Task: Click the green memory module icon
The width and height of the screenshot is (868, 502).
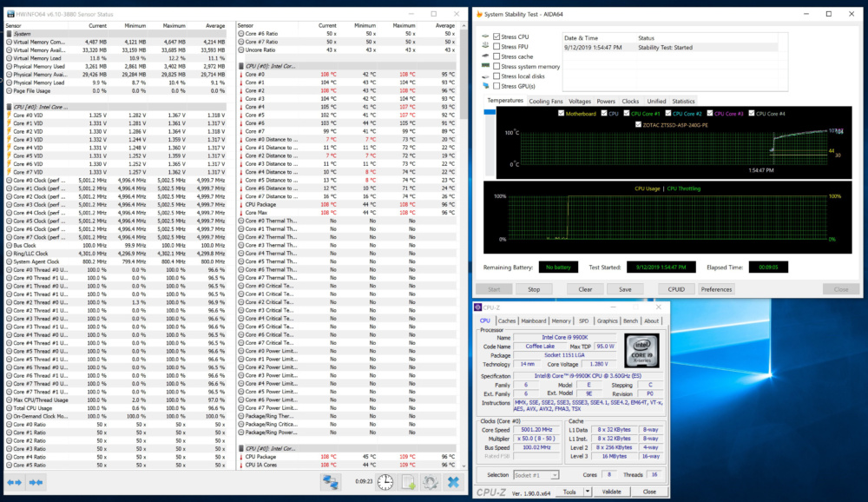Action: point(485,66)
